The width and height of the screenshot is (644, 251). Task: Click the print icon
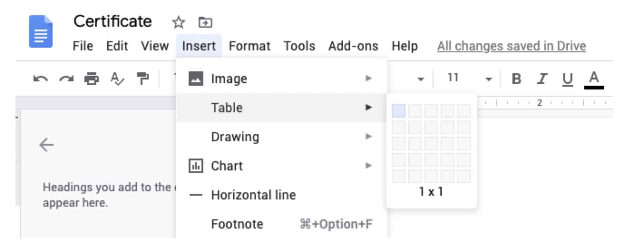tap(92, 78)
